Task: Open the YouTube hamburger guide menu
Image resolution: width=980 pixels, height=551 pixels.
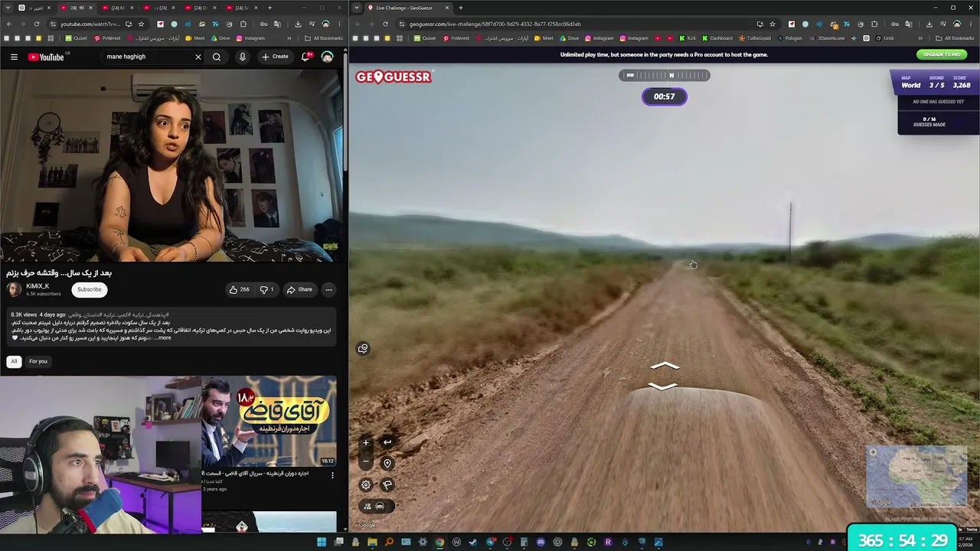Action: point(14,57)
